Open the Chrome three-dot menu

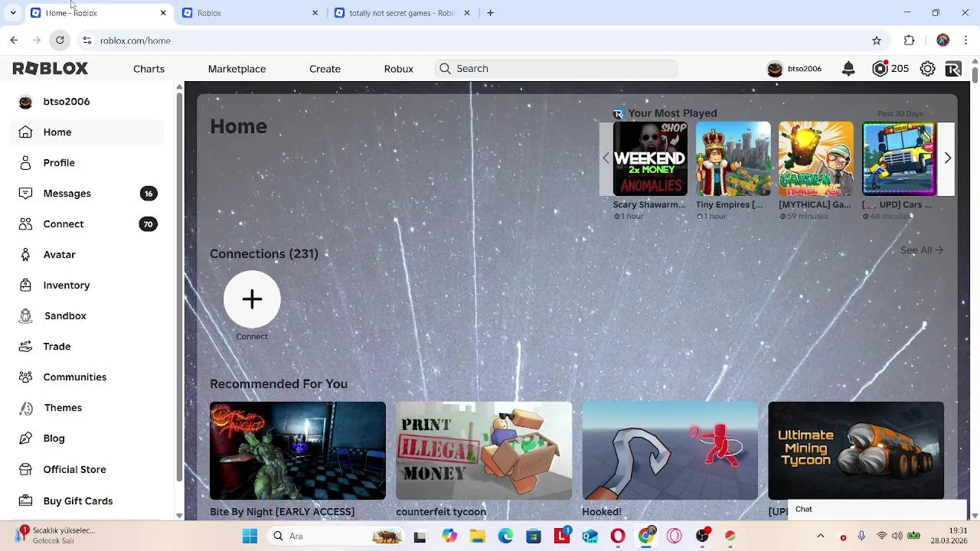point(968,41)
